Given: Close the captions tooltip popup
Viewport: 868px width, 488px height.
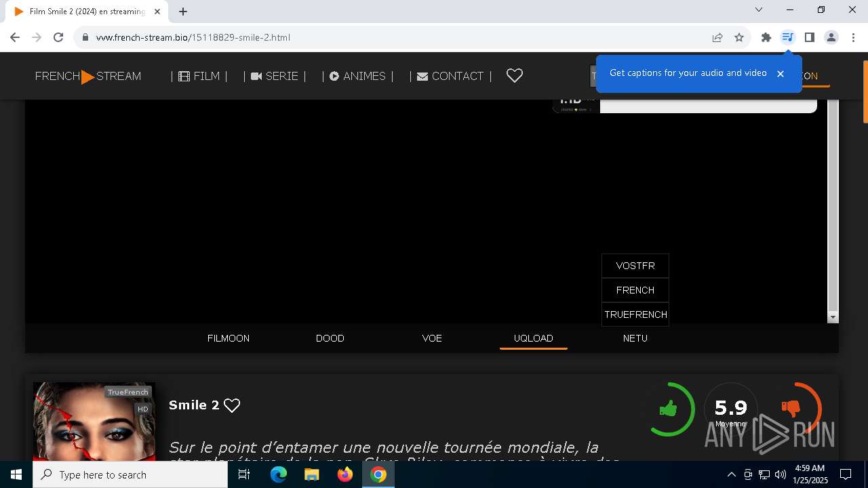Looking at the screenshot, I should pyautogui.click(x=781, y=74).
